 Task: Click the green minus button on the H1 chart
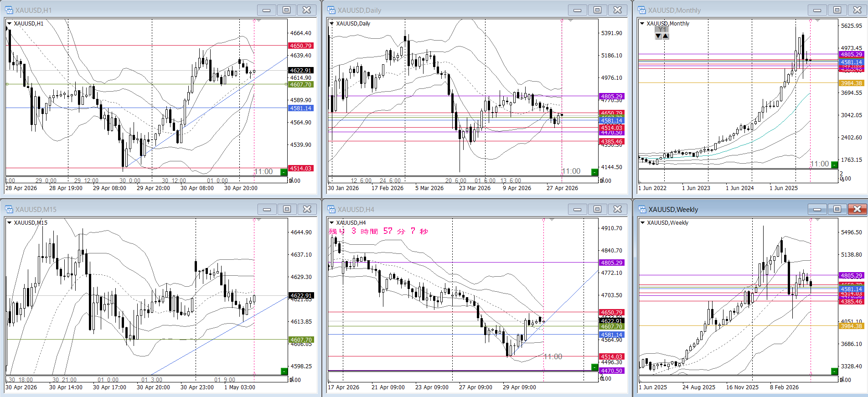[284, 172]
